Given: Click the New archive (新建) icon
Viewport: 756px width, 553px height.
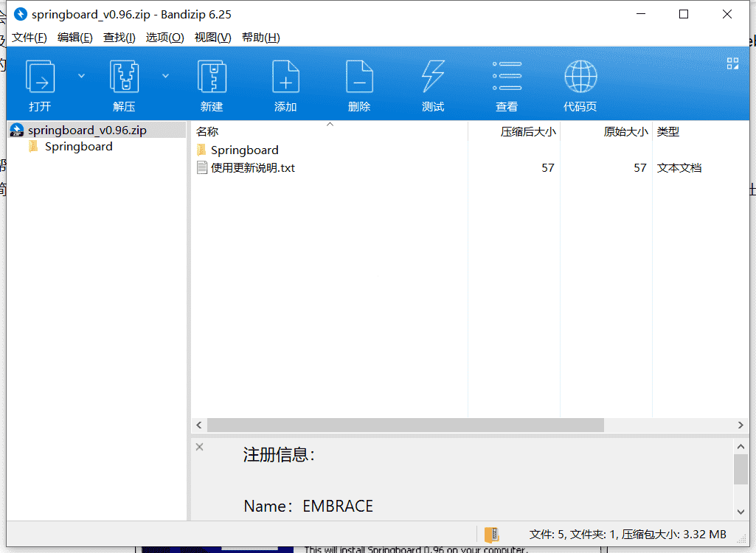Looking at the screenshot, I should coord(212,76).
